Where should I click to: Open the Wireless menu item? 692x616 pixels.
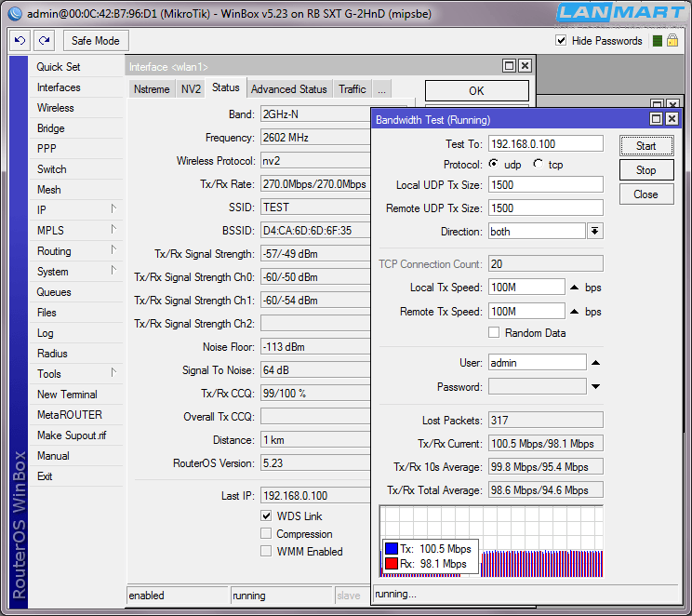pyautogui.click(x=76, y=108)
